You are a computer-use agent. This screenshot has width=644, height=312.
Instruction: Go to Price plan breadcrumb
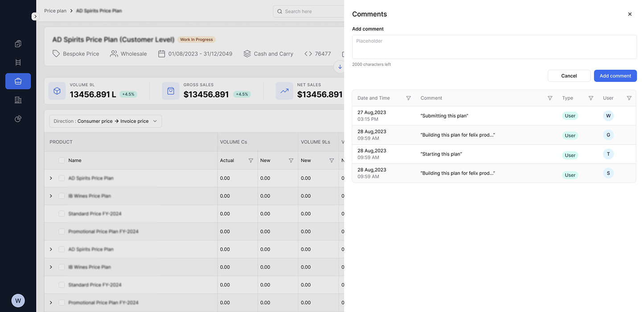(55, 11)
